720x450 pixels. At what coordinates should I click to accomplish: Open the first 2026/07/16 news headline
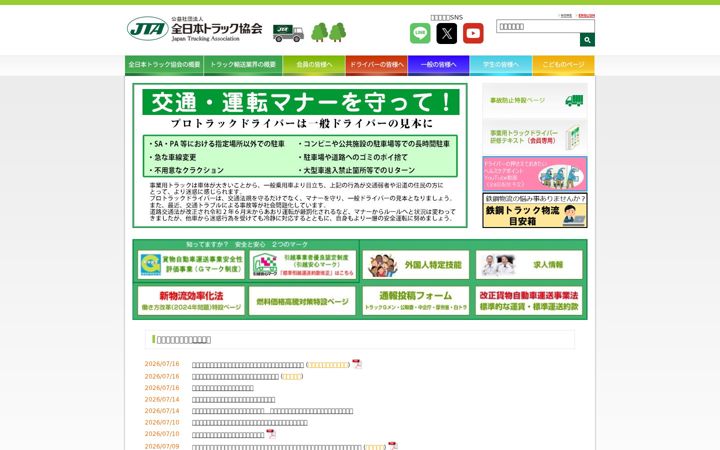[248, 365]
